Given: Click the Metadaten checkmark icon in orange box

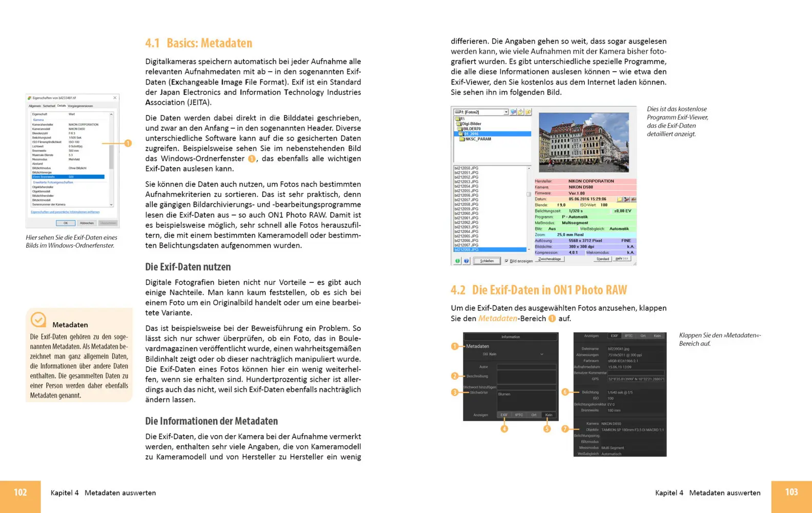Looking at the screenshot, I should click(38, 320).
